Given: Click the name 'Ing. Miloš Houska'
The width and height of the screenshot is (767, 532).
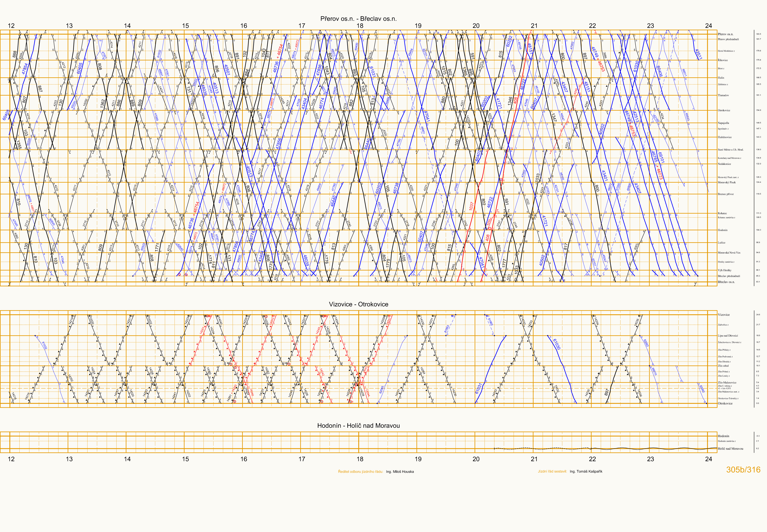Looking at the screenshot, I should coord(400,472).
